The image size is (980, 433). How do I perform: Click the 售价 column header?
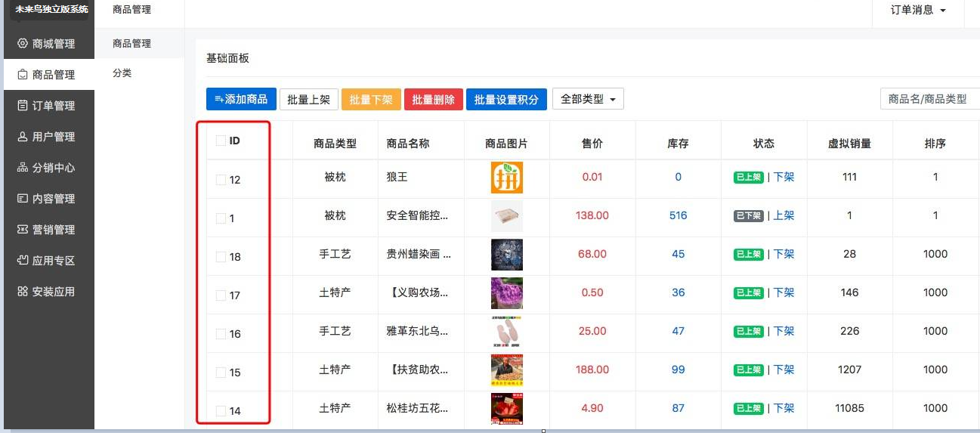592,144
